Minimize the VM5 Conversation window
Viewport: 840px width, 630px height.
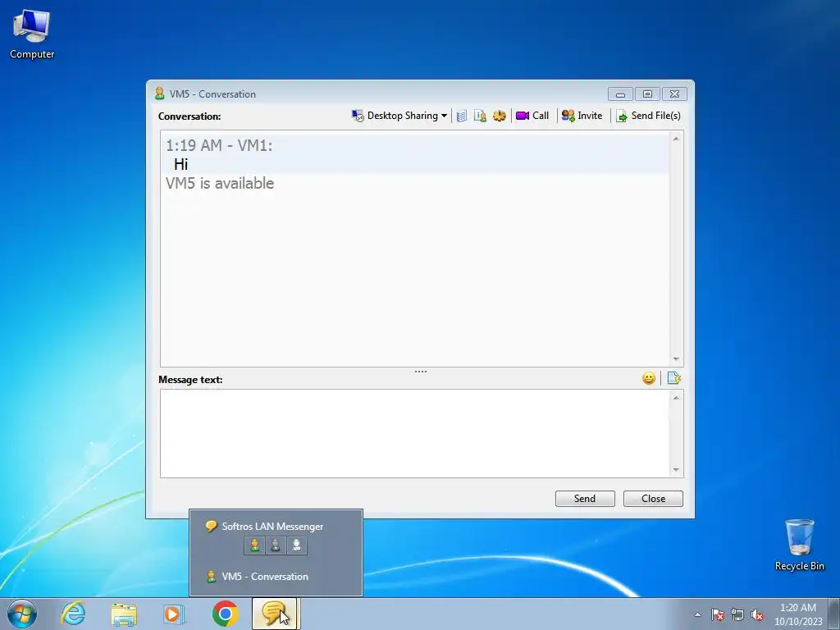[x=620, y=94]
